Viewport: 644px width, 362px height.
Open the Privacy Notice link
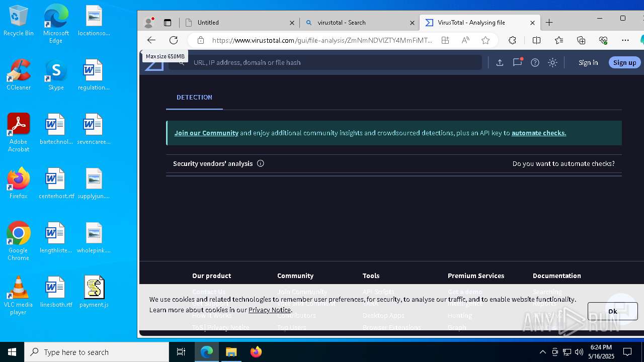270,310
